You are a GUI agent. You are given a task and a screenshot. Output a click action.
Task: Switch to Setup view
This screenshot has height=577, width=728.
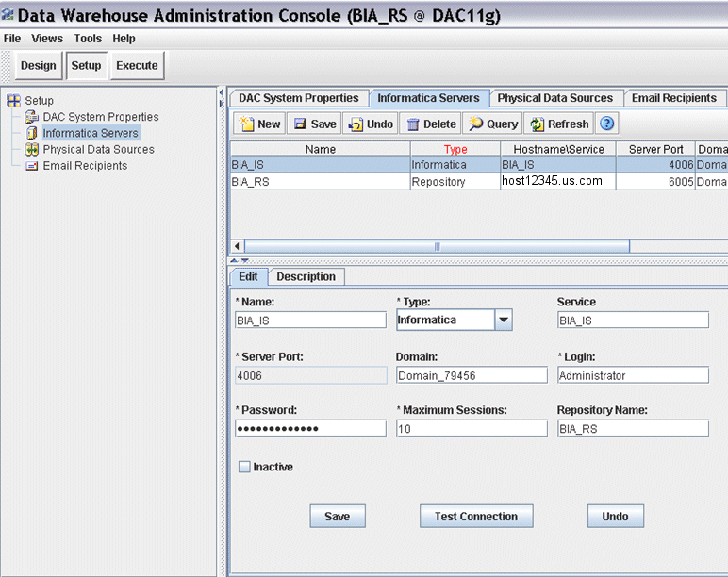(x=87, y=65)
